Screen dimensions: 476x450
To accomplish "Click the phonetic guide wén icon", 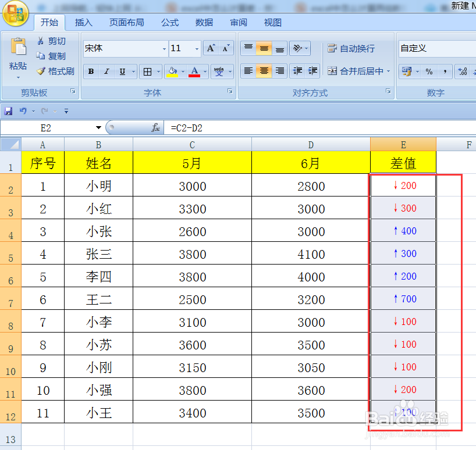I will [219, 72].
